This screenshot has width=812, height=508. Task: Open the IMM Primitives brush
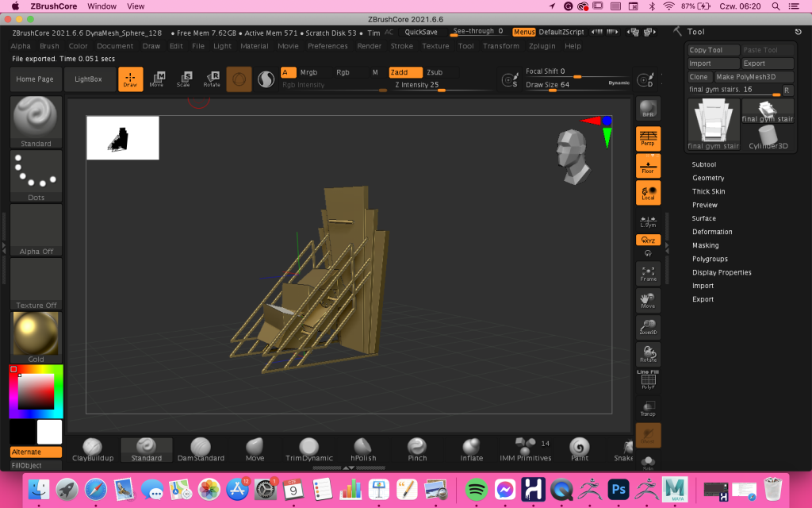click(525, 449)
